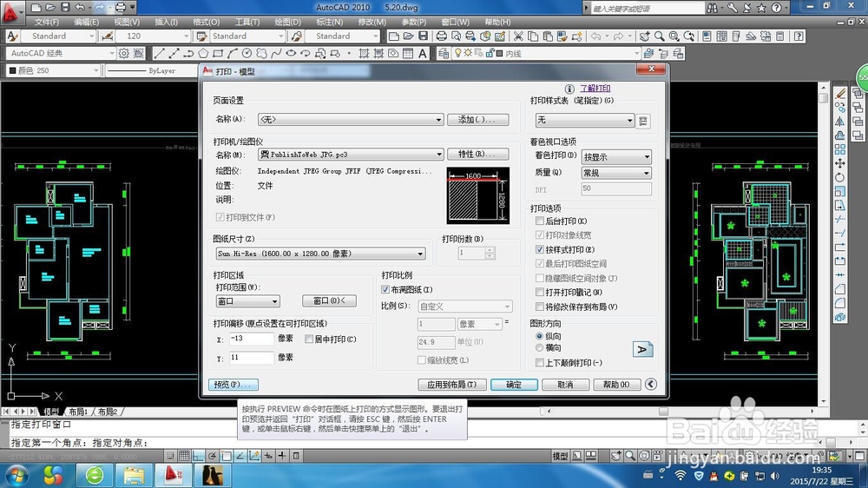The width and height of the screenshot is (868, 488).
Task: Click the Plot Preview toolbar icon
Action: 456,36
